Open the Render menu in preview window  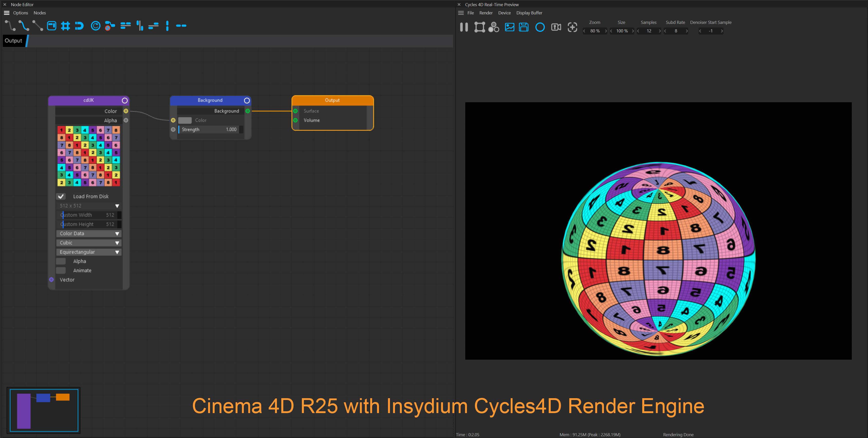486,13
